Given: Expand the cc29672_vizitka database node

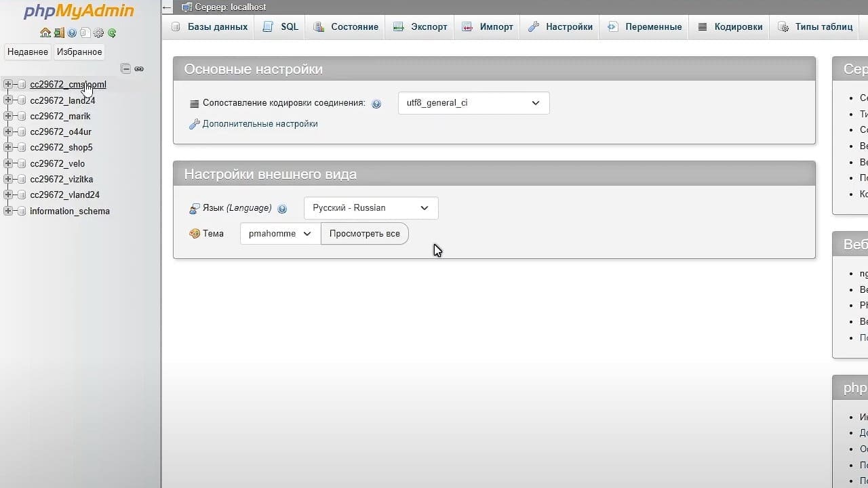Looking at the screenshot, I should [8, 179].
